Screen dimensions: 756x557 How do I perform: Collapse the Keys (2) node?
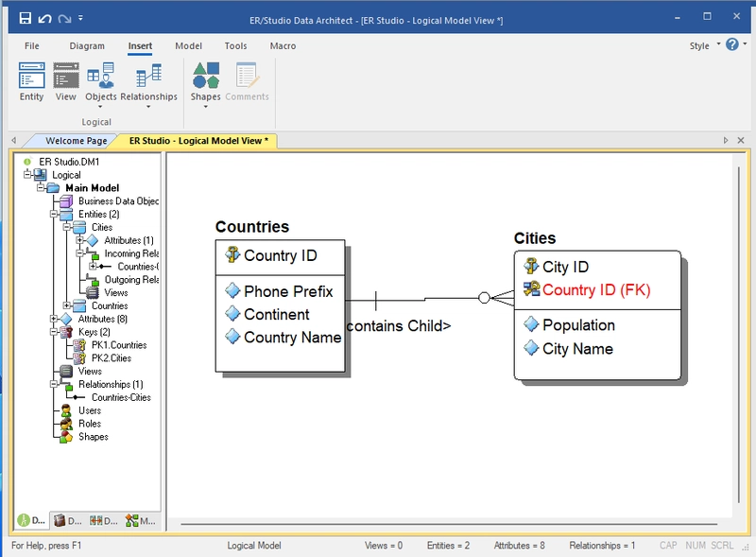point(54,332)
